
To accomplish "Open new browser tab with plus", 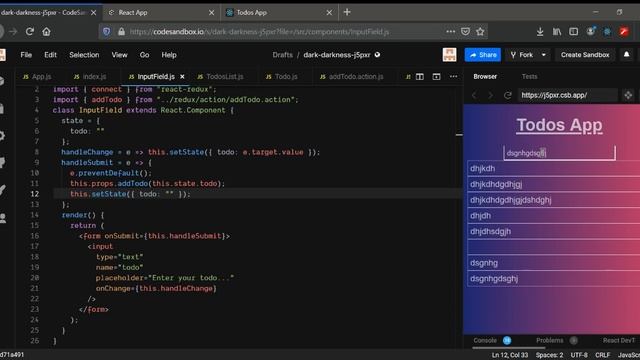I will pos(347,12).
